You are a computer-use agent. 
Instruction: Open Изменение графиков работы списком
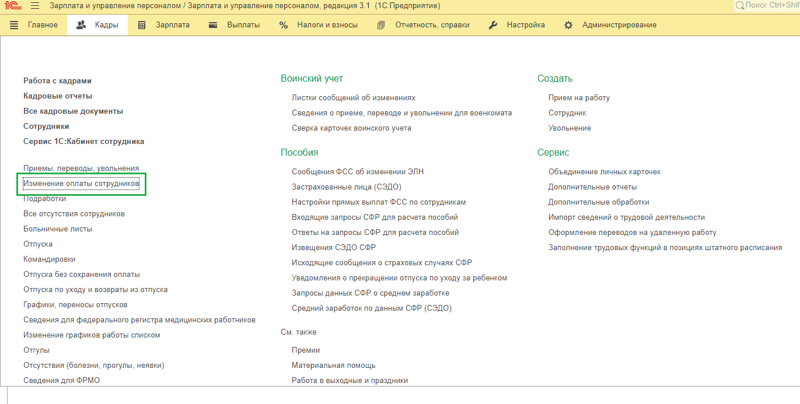(x=91, y=335)
